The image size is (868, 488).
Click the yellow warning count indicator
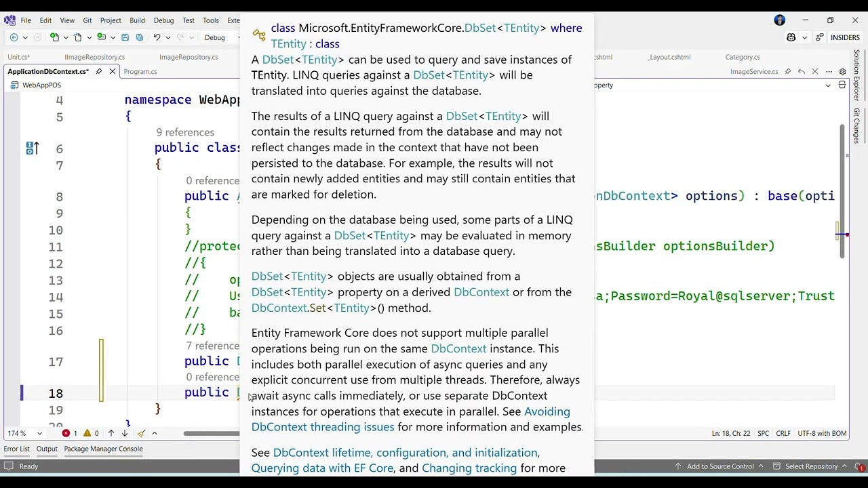91,433
